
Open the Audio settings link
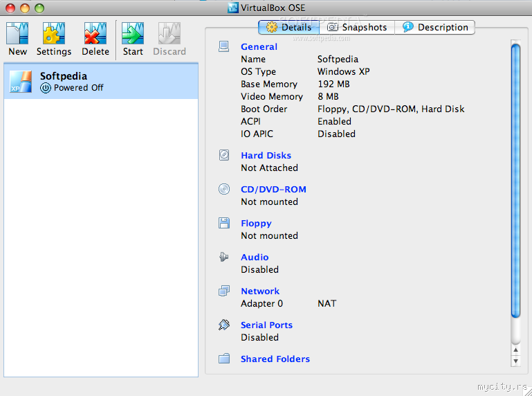pyautogui.click(x=255, y=258)
